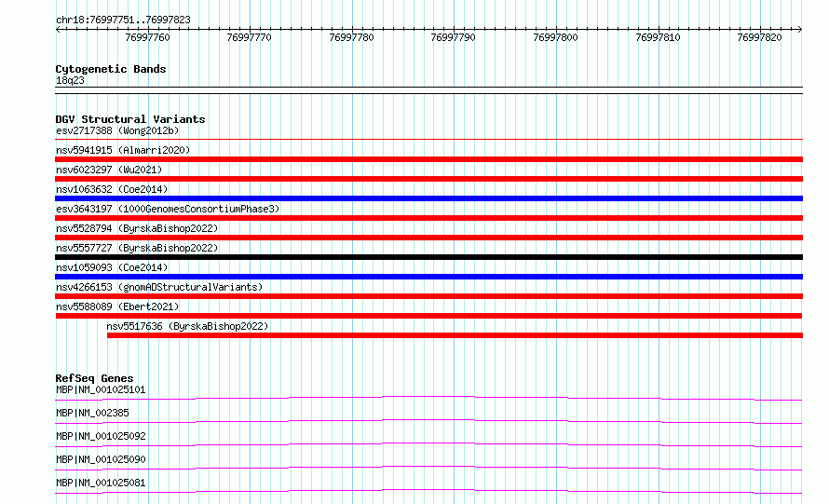Click magenta gene line of MBP|NM_001025090
The image size is (829, 504).
coord(428,468)
